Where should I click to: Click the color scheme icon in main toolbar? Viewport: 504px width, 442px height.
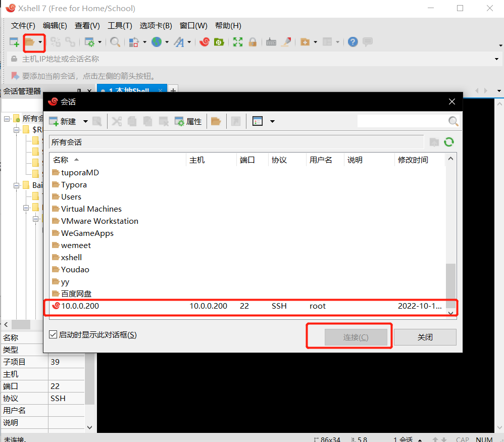134,42
